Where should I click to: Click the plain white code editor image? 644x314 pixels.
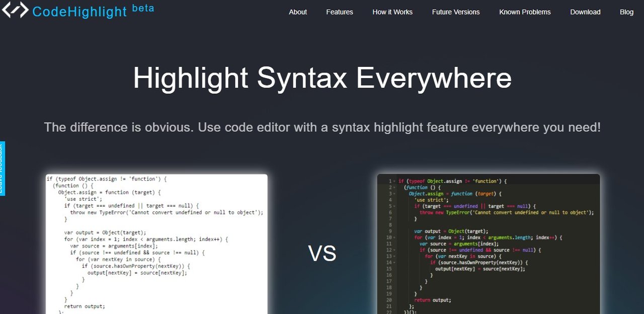(x=156, y=244)
